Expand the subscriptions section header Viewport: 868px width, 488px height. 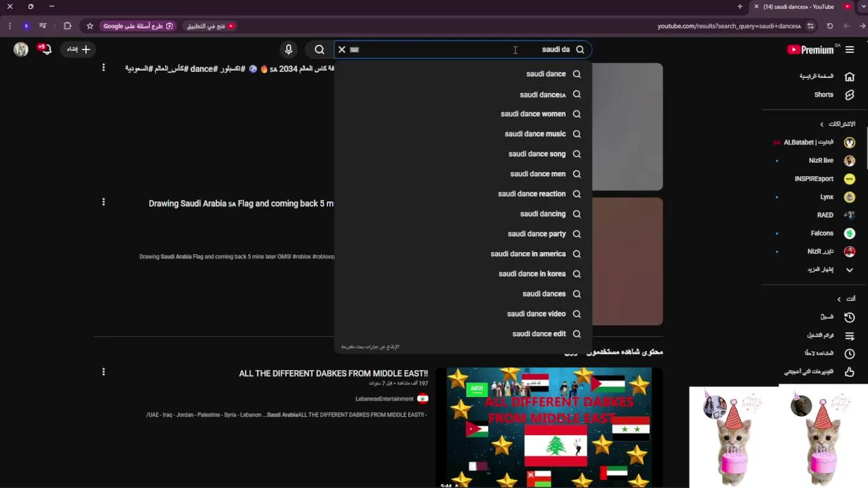click(x=837, y=124)
